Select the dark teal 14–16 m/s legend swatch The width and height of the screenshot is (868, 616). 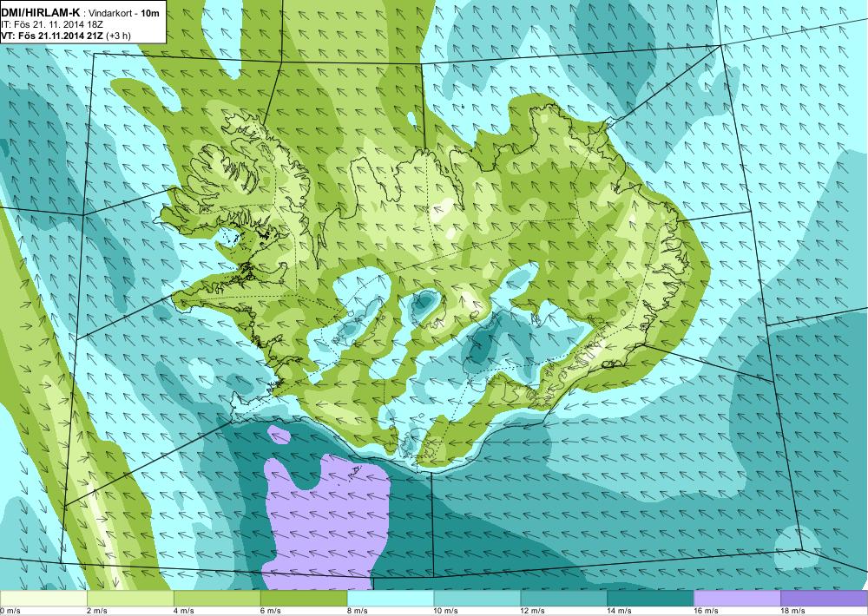(x=650, y=599)
